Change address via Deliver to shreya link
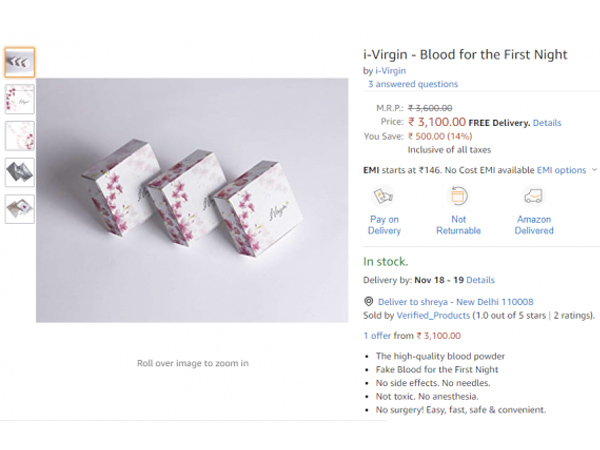This screenshot has width=600, height=450. (x=455, y=301)
